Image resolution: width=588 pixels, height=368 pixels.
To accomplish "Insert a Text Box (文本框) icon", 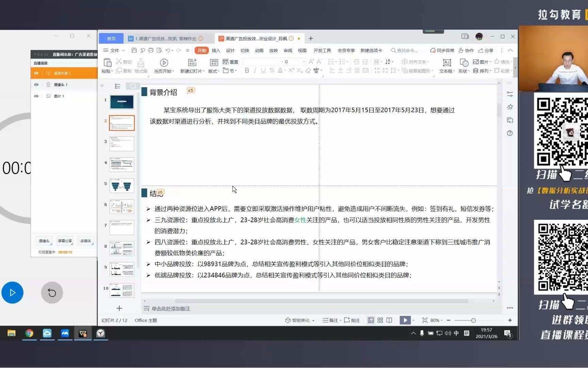I will click(447, 63).
